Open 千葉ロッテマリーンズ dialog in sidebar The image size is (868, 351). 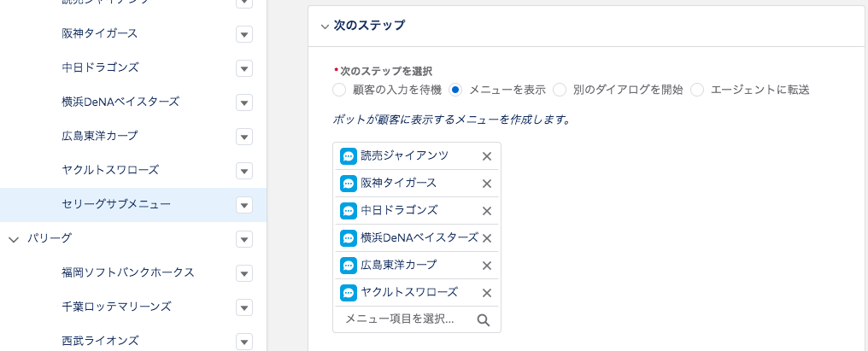[x=116, y=306]
